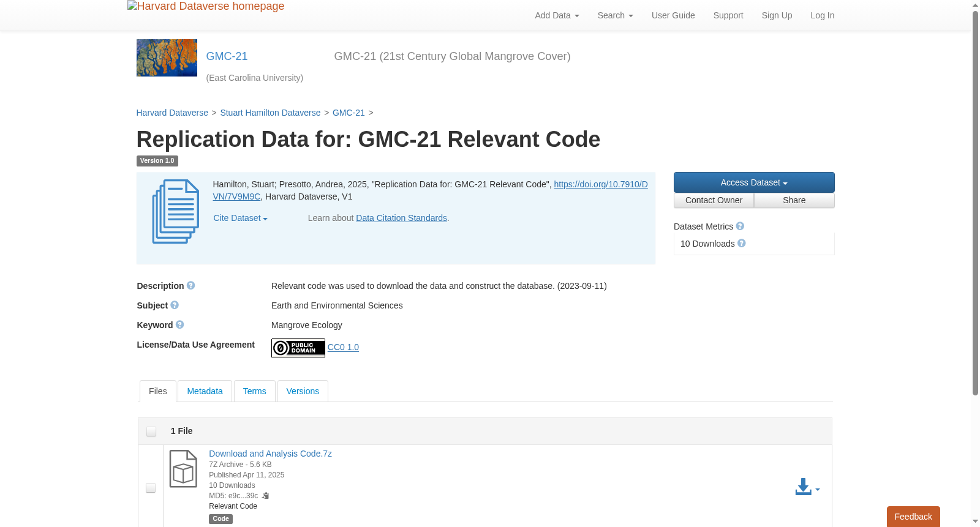980x527 pixels.
Task: Click the Contact Owner button
Action: click(714, 201)
